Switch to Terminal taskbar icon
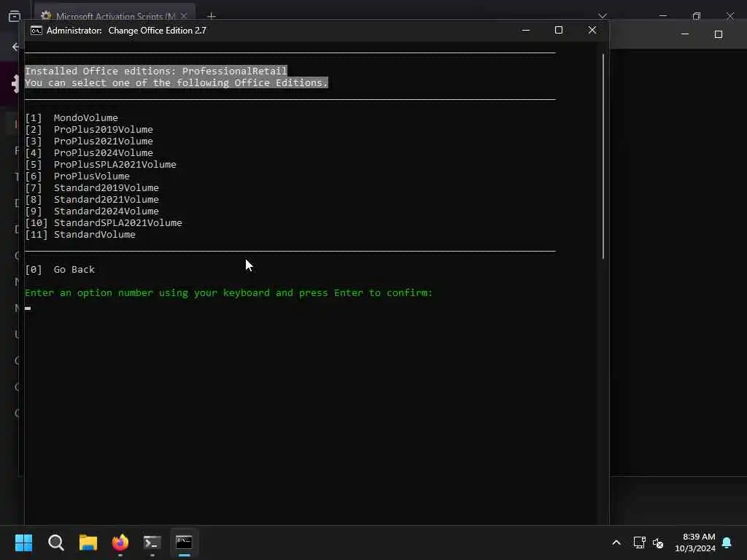The image size is (747, 560). pyautogui.click(x=152, y=542)
